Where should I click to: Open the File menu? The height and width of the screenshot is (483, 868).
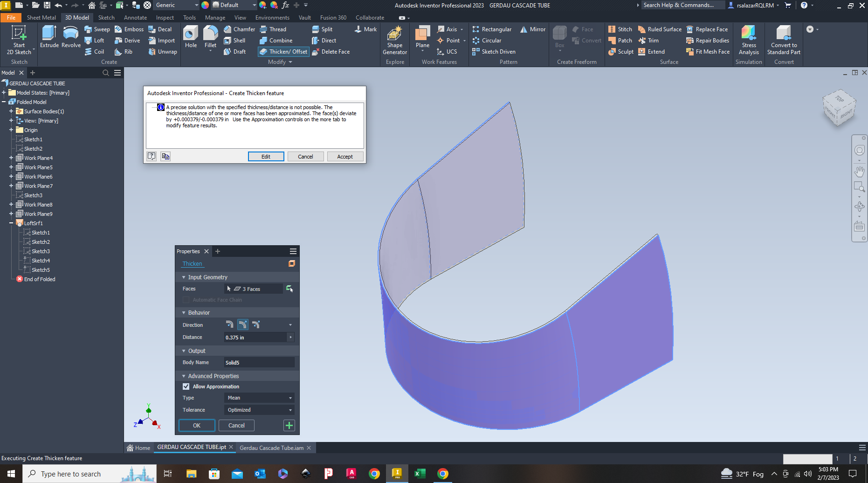(11, 18)
